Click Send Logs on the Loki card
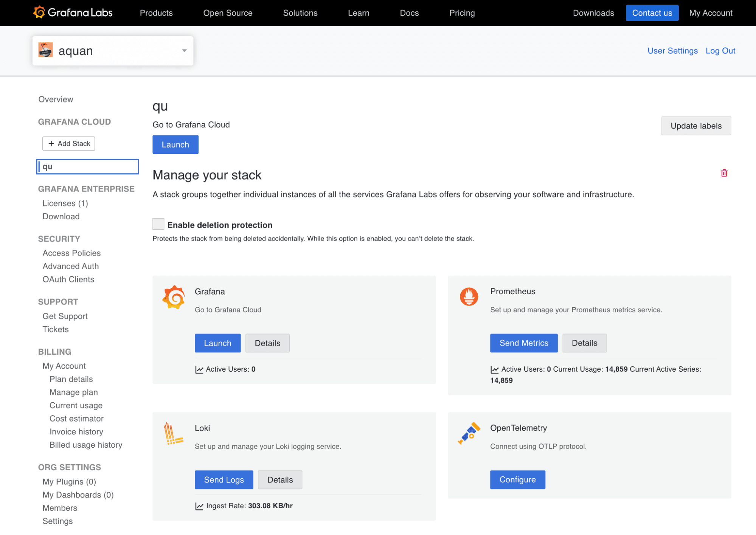 point(224,479)
